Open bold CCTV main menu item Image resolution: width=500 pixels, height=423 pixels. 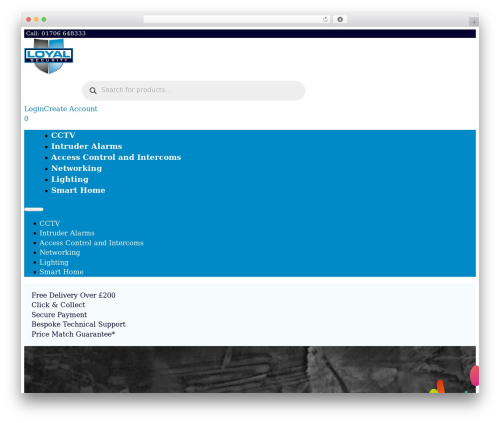pyautogui.click(x=63, y=135)
